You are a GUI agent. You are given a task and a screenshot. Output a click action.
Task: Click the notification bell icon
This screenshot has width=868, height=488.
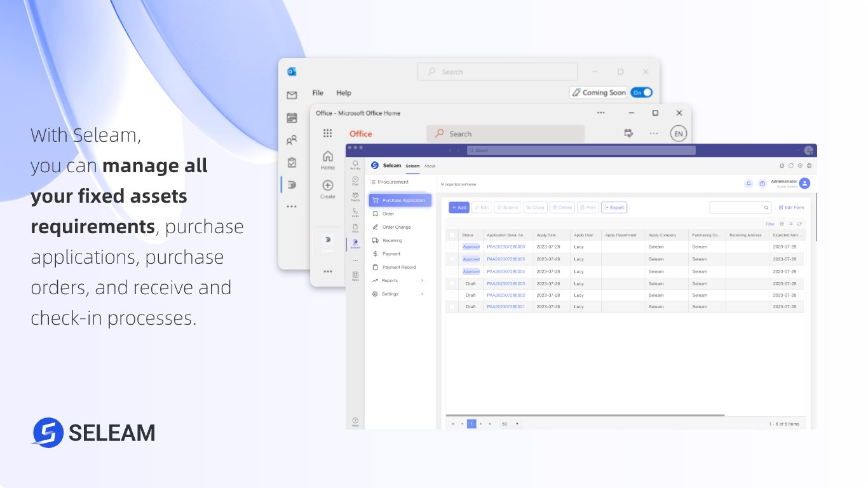(749, 184)
